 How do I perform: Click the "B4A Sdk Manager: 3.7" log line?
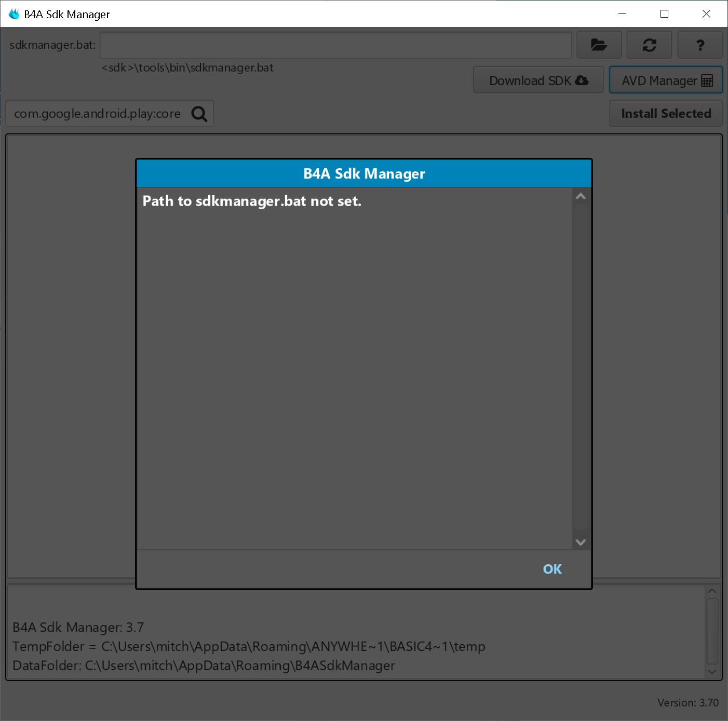point(78,628)
